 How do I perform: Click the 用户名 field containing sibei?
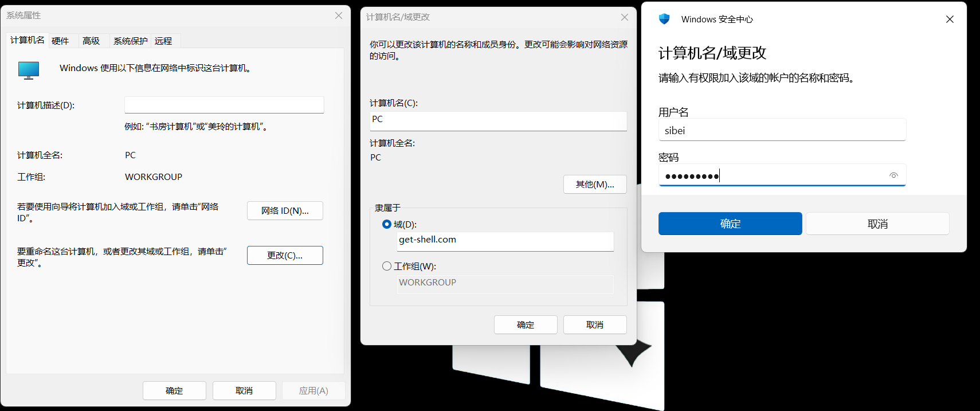782,130
